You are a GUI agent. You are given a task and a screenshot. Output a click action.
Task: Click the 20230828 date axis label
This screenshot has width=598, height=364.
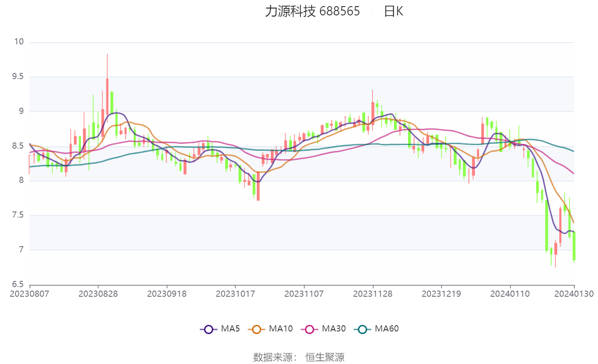pos(98,294)
